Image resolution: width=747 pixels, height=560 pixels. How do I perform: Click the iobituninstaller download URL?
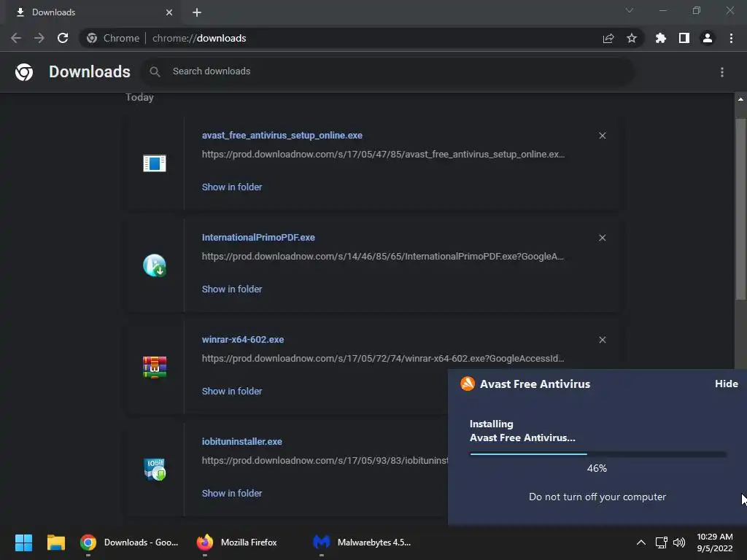tap(325, 461)
